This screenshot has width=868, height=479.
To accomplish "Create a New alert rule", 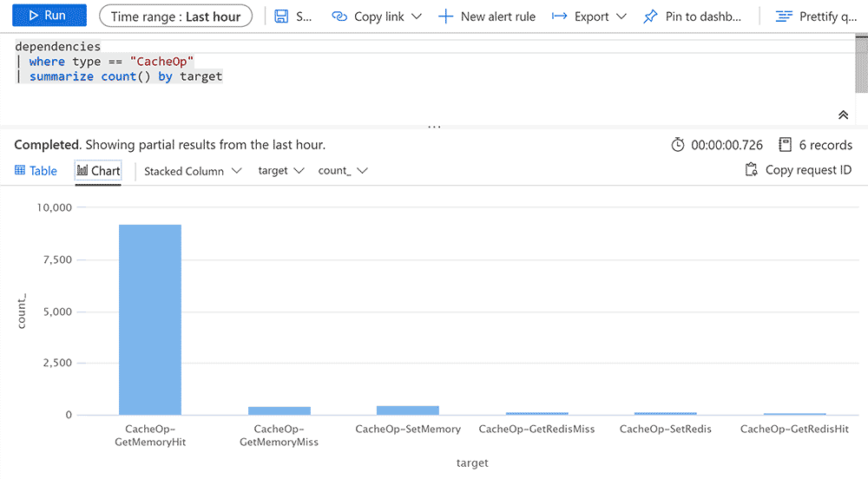I will coord(487,16).
